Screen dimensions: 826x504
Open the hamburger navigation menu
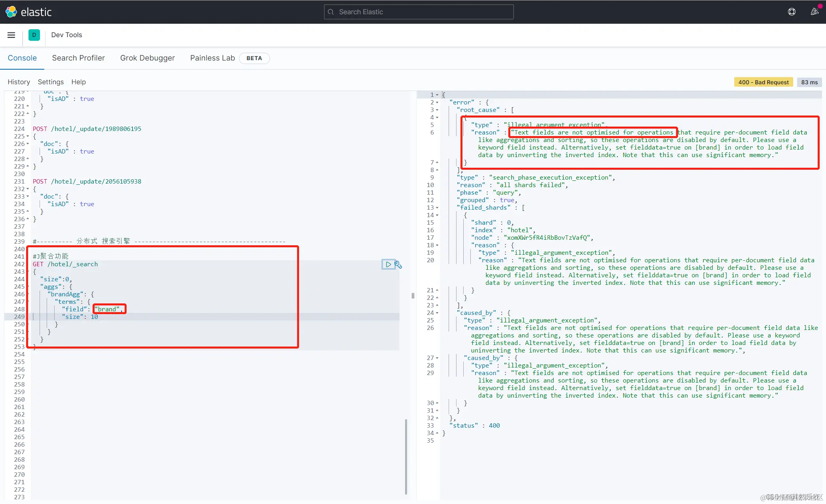(11, 35)
